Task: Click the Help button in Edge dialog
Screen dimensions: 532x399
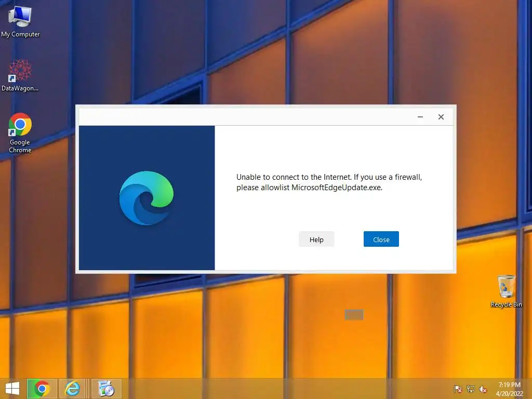Action: (x=316, y=239)
